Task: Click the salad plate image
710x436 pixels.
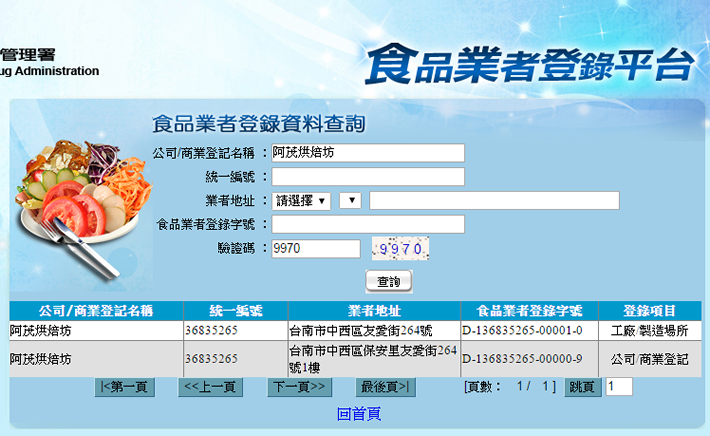Action: (x=83, y=211)
